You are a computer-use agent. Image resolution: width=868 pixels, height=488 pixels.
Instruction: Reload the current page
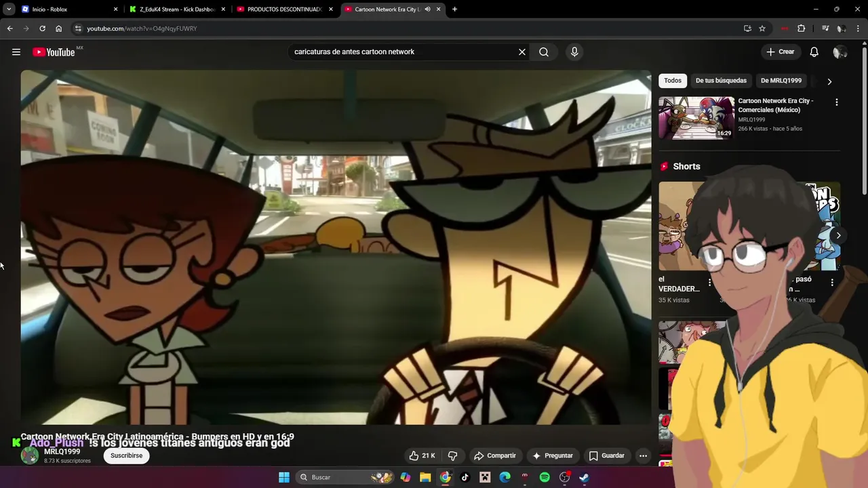pyautogui.click(x=42, y=28)
